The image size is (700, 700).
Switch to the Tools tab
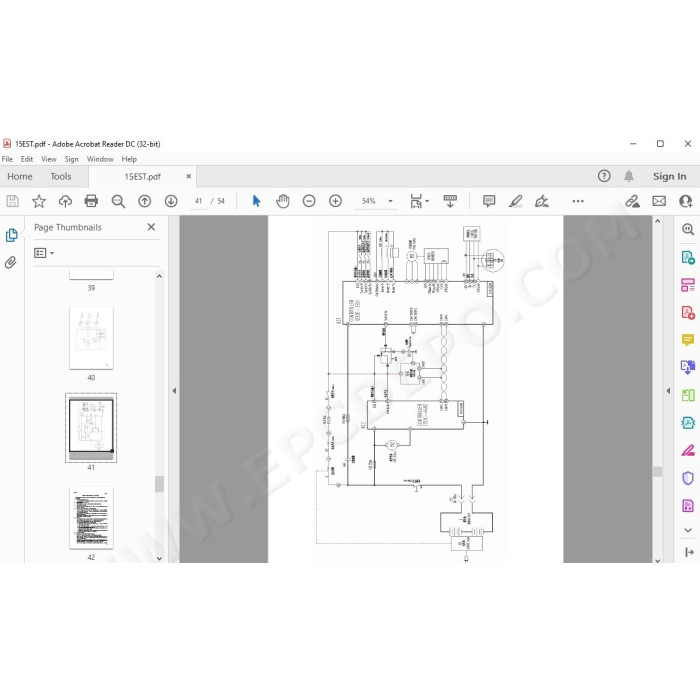[61, 176]
